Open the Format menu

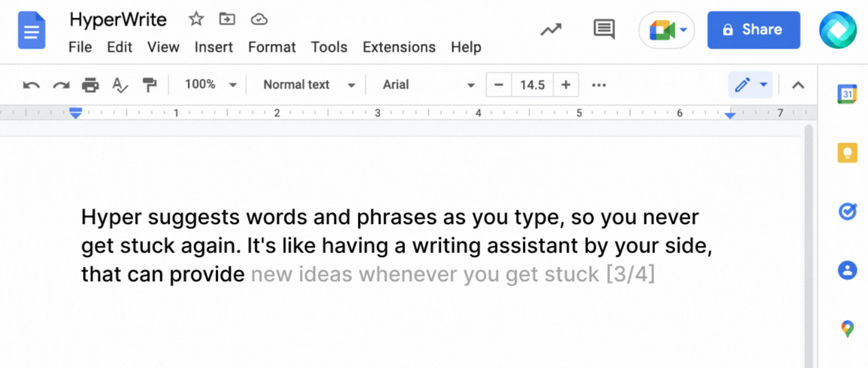[272, 47]
